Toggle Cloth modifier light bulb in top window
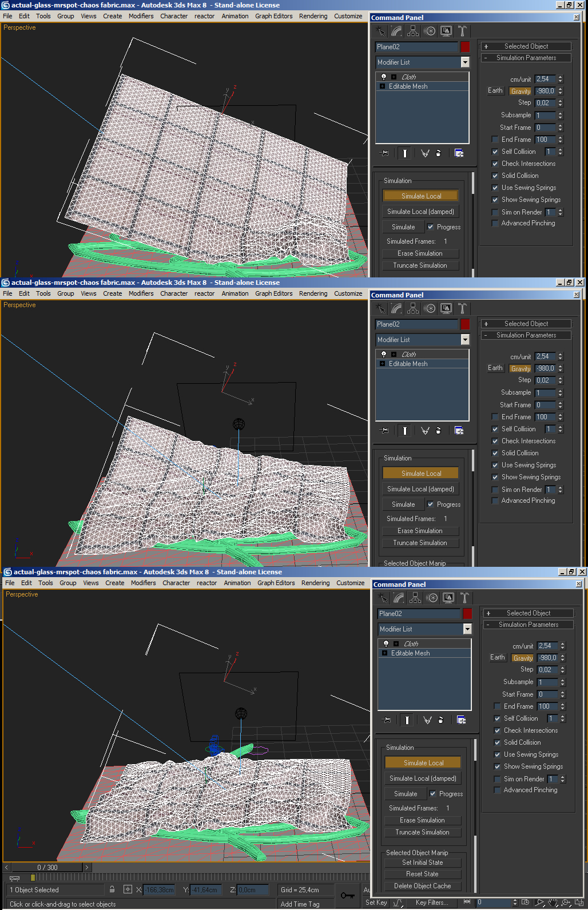Viewport: 588px width, 910px height. (383, 77)
